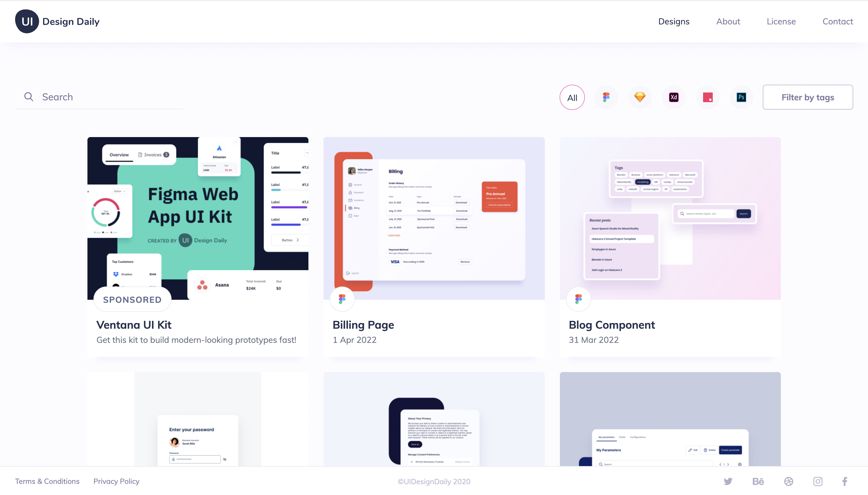
Task: Click the Twitter social media icon
Action: tap(728, 481)
